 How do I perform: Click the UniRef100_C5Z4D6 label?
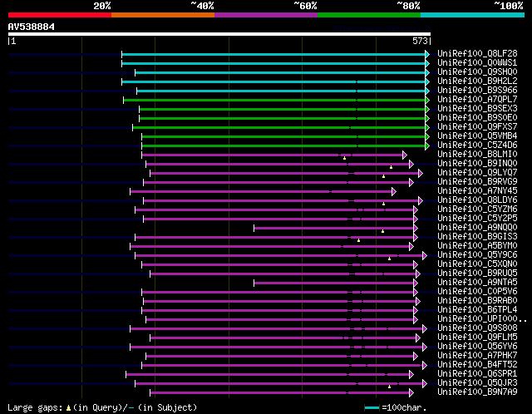coord(477,145)
